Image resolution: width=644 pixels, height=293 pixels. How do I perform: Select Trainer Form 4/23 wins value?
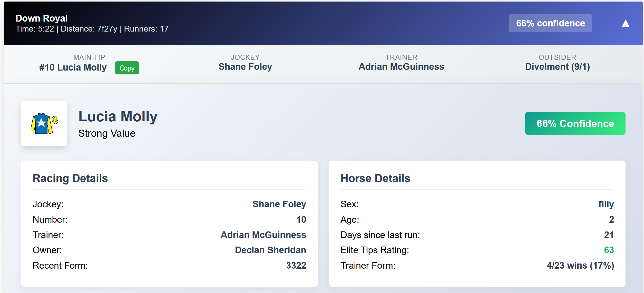(580, 266)
